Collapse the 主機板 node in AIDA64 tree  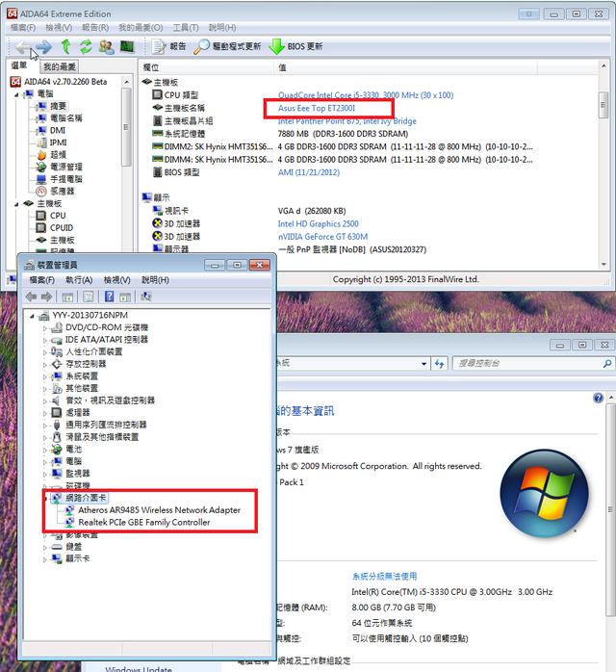point(16,204)
